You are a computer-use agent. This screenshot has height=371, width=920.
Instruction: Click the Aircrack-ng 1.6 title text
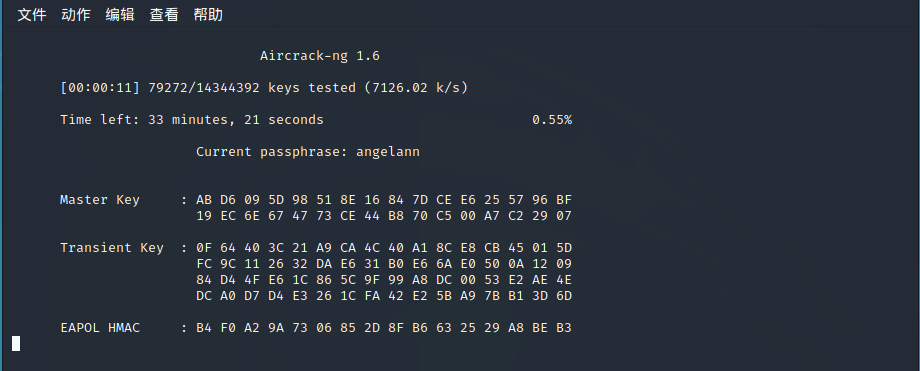(320, 56)
